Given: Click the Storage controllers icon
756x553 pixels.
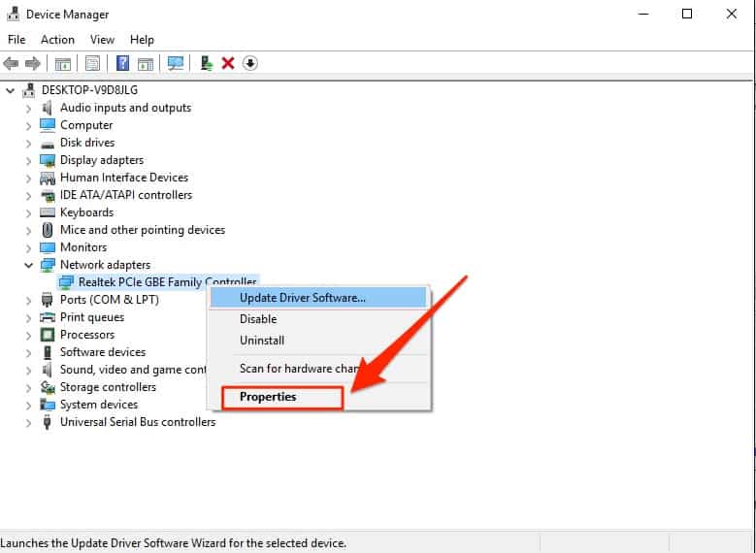Looking at the screenshot, I should coord(48,387).
